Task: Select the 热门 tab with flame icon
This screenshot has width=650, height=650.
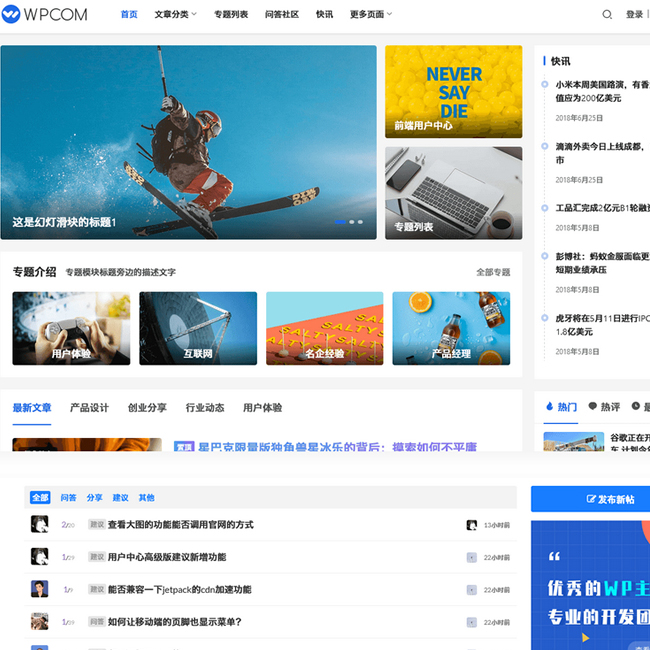Action: coord(561,407)
